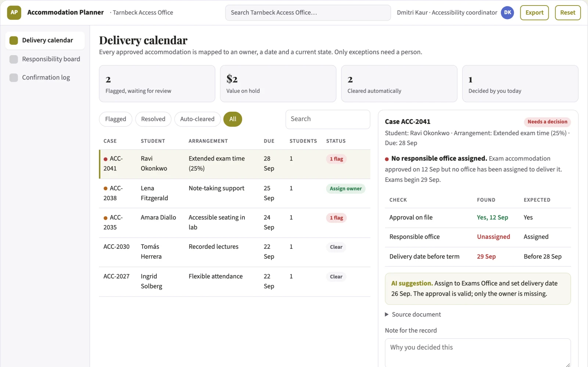This screenshot has width=588, height=367.
Task: Open the Delivery calendar view
Action: point(45,40)
